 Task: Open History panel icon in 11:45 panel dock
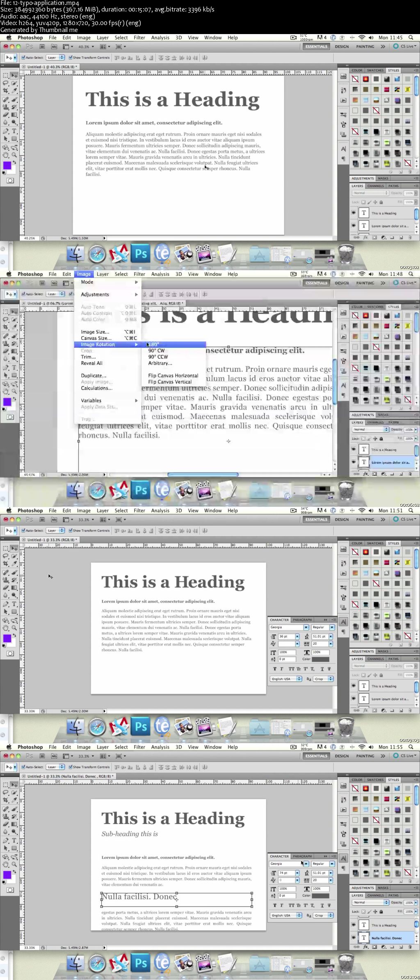point(343,90)
